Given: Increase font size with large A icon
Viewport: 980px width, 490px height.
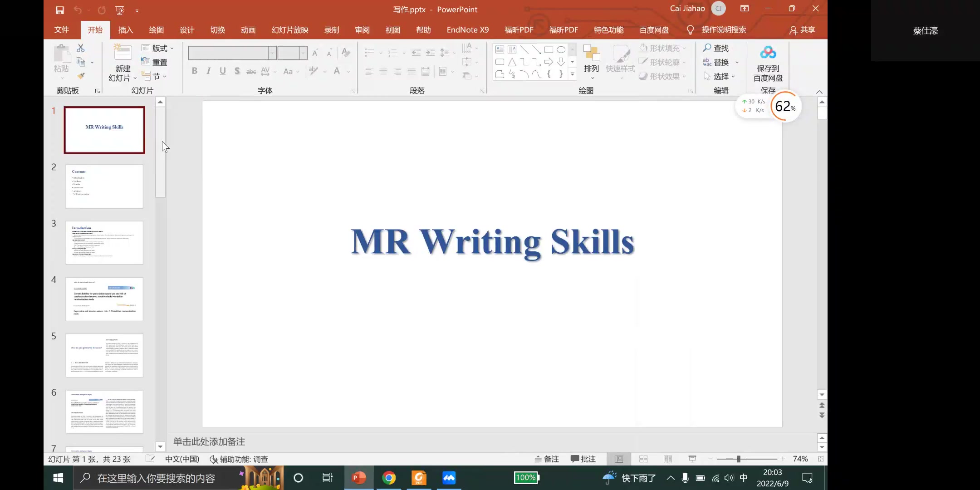Looking at the screenshot, I should (315, 53).
